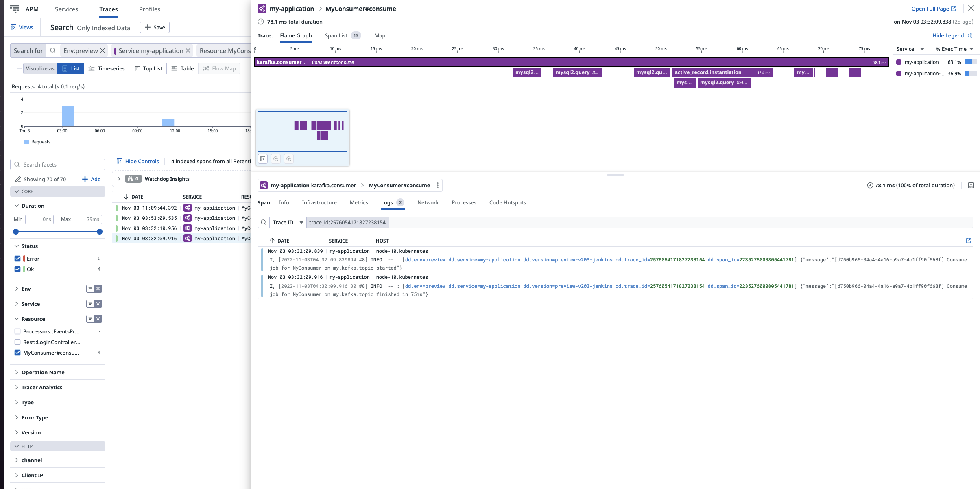Sort logs by DATE ascending arrow

click(x=272, y=241)
